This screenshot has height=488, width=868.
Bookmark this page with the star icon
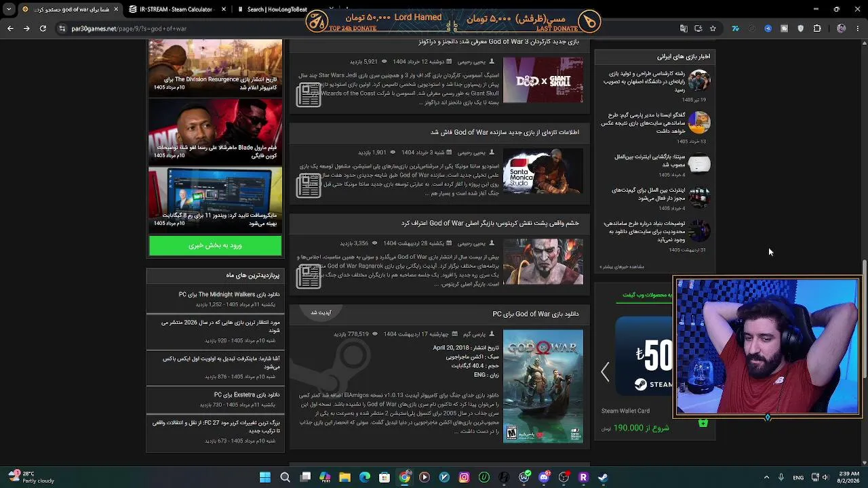click(x=713, y=28)
